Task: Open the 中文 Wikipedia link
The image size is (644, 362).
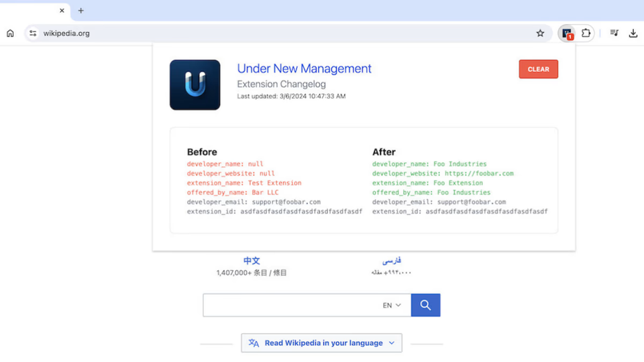Action: click(x=252, y=261)
